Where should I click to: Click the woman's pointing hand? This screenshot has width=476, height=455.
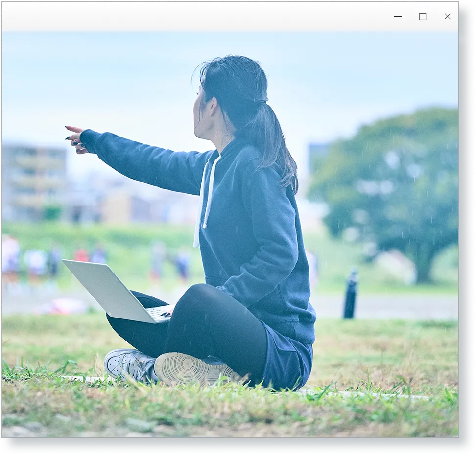(x=75, y=138)
